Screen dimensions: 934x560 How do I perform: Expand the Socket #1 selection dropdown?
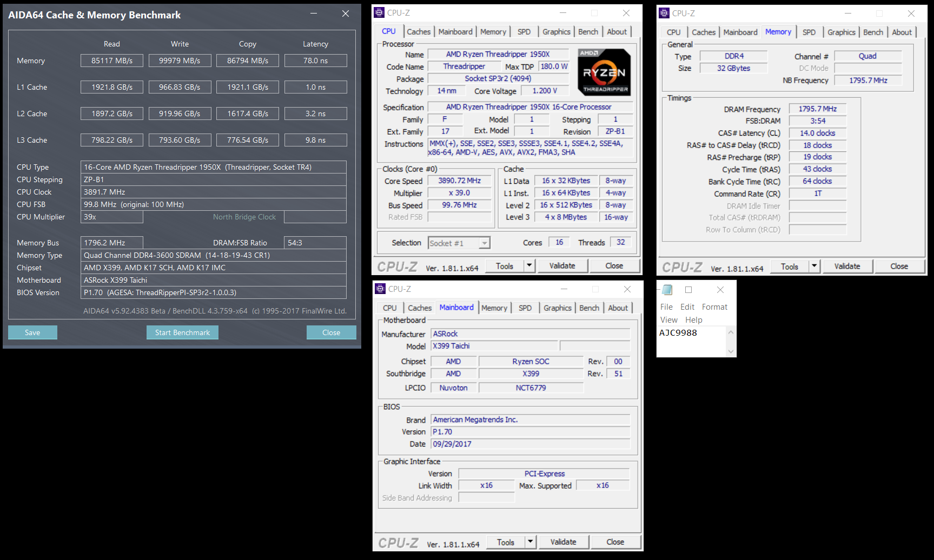tap(485, 243)
